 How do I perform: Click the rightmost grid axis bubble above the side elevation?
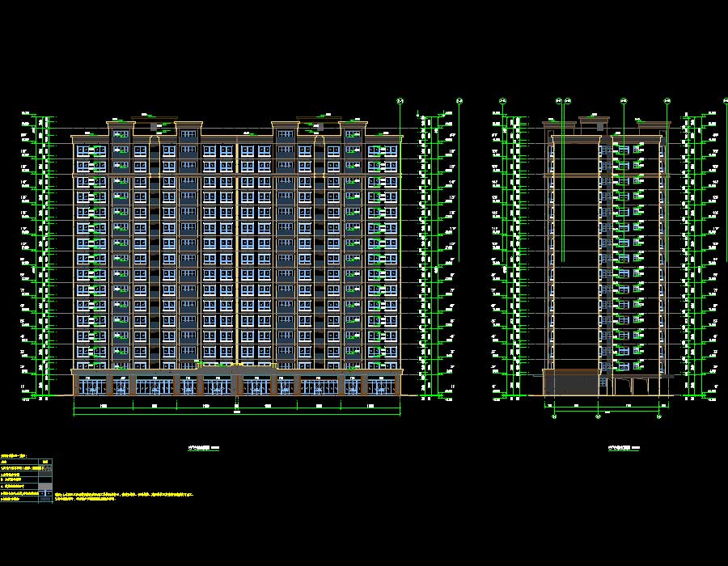(667, 100)
